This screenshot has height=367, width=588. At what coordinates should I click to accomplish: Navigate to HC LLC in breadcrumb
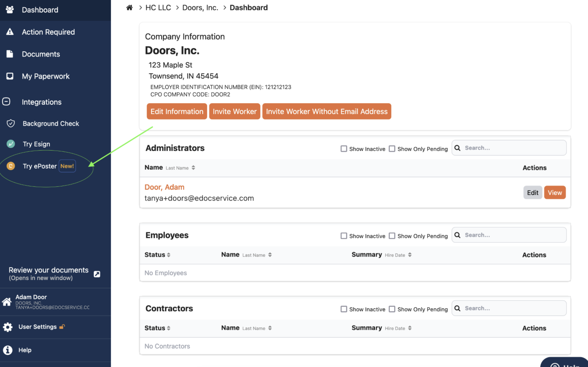158,8
